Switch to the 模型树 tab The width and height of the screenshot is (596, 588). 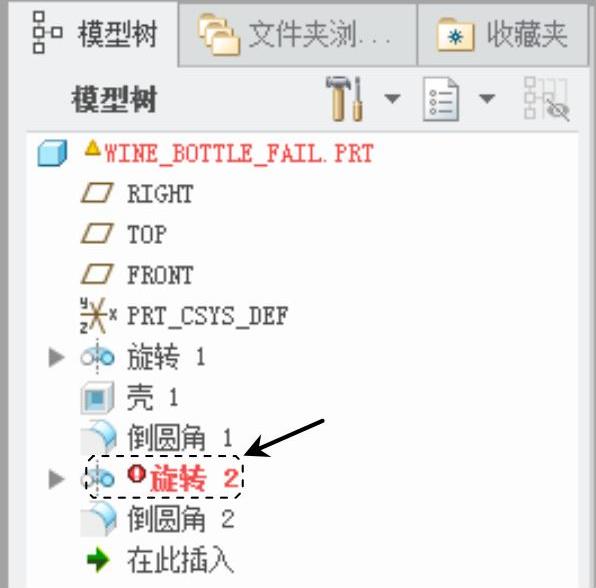tap(94, 33)
